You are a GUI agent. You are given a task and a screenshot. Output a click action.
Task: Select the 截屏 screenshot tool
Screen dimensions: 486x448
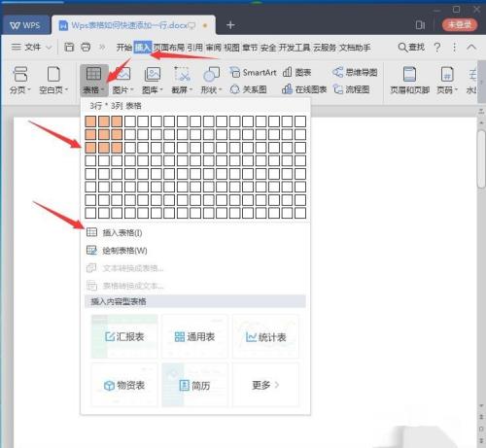(182, 80)
